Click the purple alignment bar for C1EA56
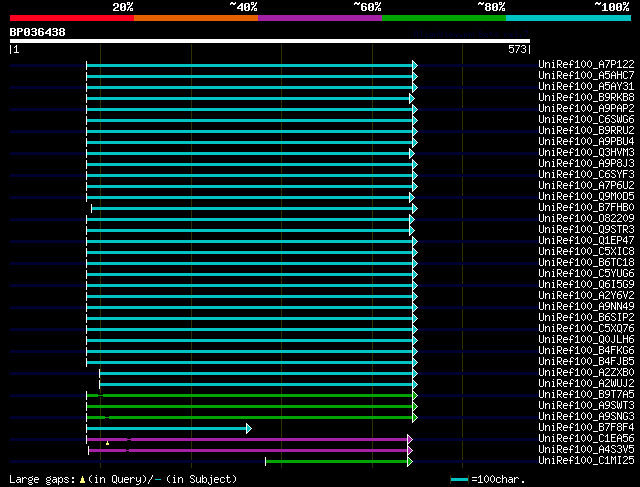 (x=247, y=440)
